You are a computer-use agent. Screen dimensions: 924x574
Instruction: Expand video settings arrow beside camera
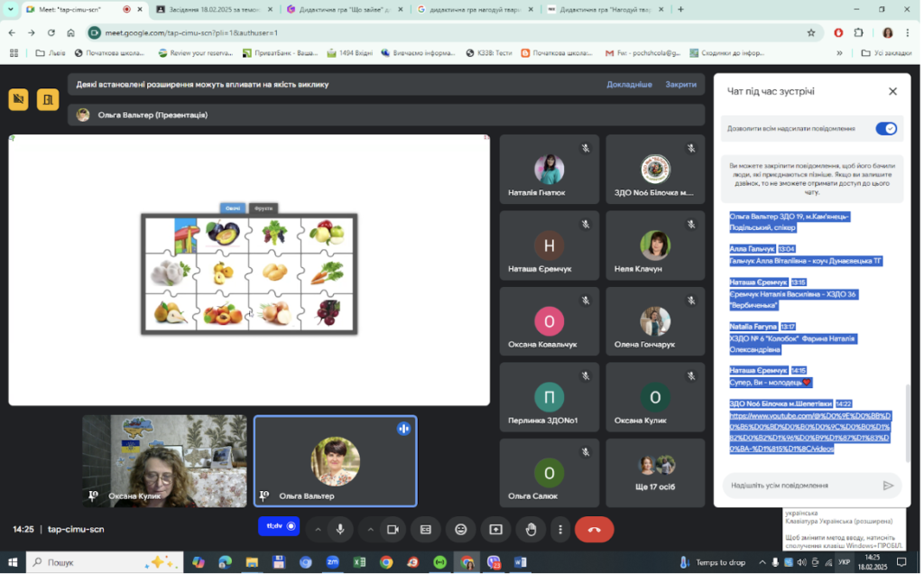[370, 530]
